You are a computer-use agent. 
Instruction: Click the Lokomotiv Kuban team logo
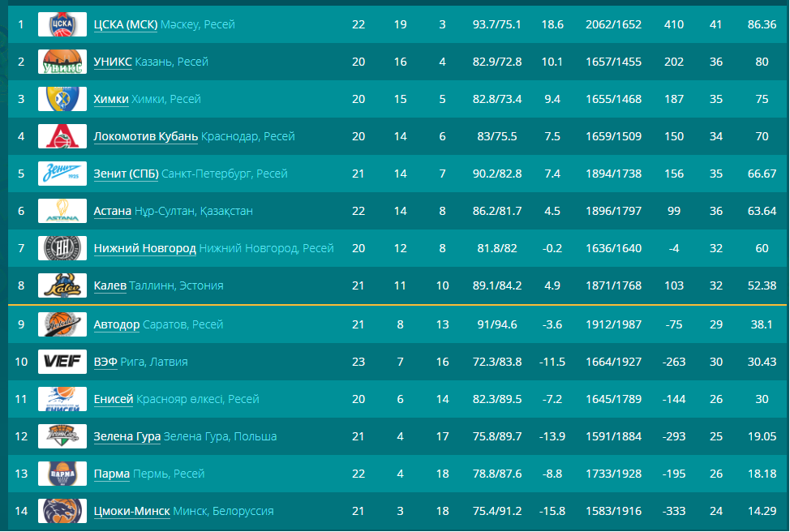62,136
